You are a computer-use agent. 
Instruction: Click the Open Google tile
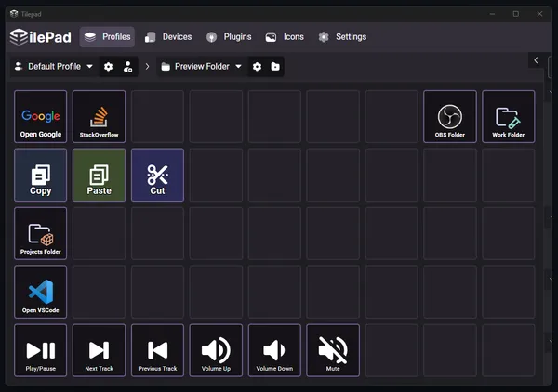(x=41, y=116)
